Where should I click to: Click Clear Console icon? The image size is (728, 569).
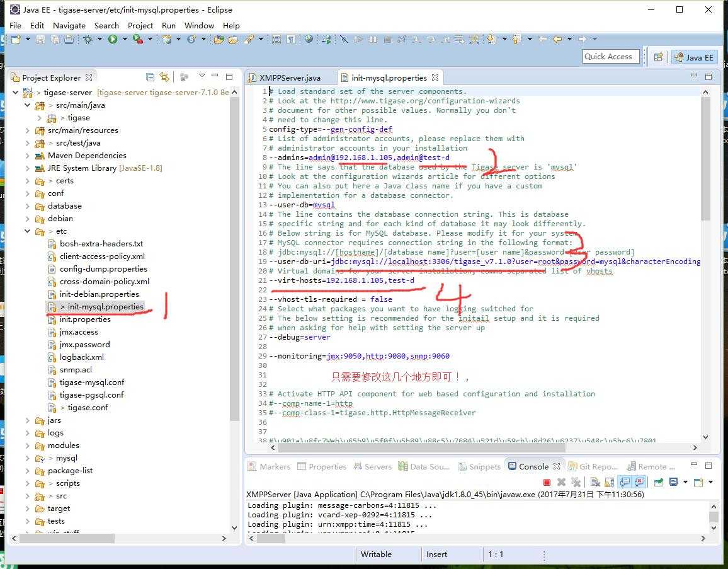click(595, 482)
